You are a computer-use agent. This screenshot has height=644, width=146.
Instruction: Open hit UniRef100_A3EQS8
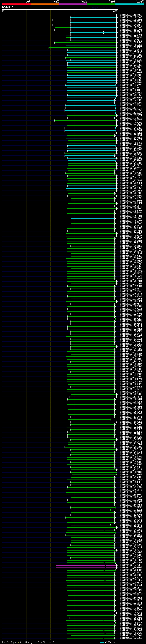pyautogui.click(x=131, y=344)
